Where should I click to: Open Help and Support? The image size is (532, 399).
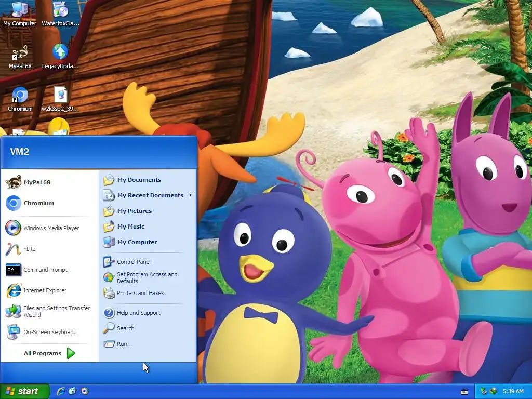[x=148, y=313]
